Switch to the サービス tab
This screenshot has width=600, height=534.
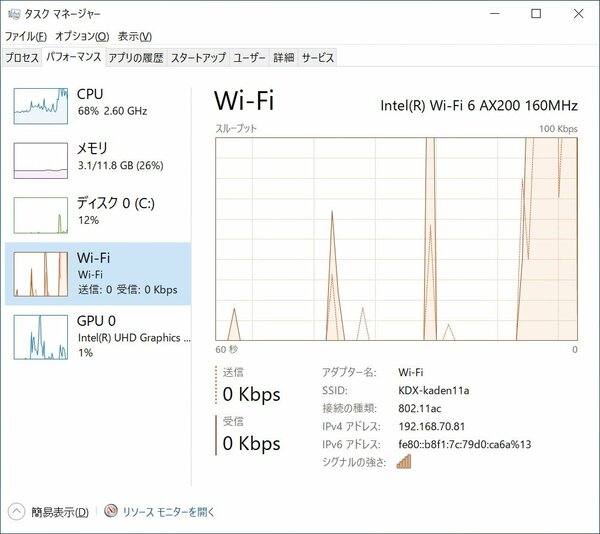click(318, 58)
